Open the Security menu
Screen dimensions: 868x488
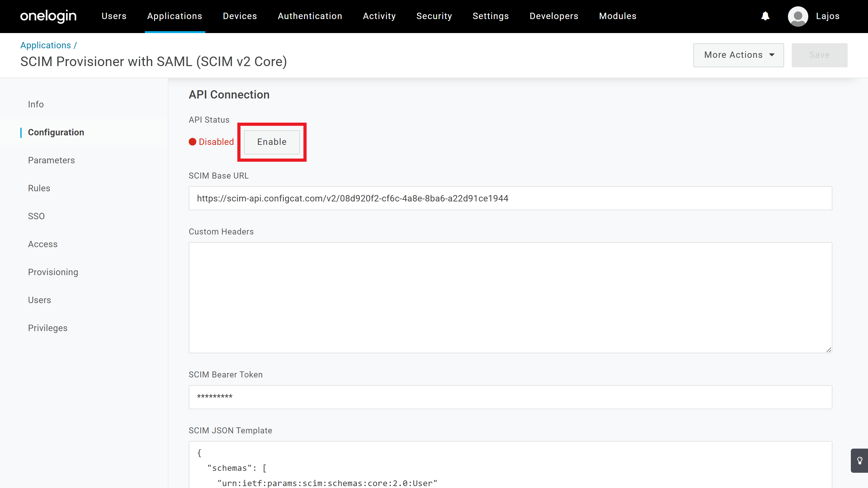point(434,16)
